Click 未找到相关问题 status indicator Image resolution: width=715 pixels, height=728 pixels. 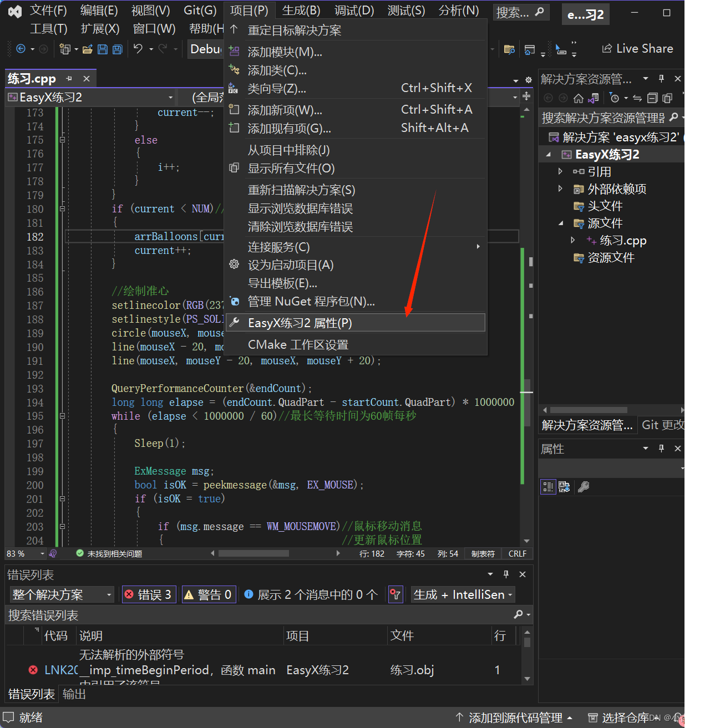pos(109,553)
